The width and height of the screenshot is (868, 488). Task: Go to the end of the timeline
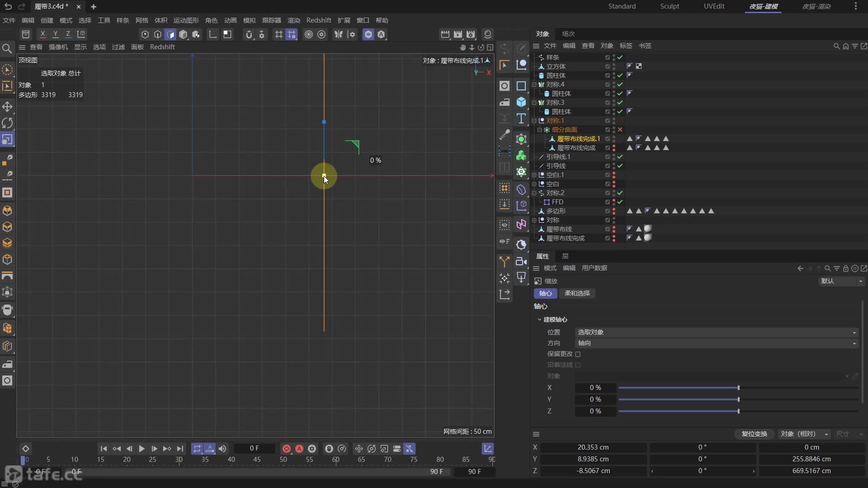pyautogui.click(x=180, y=449)
